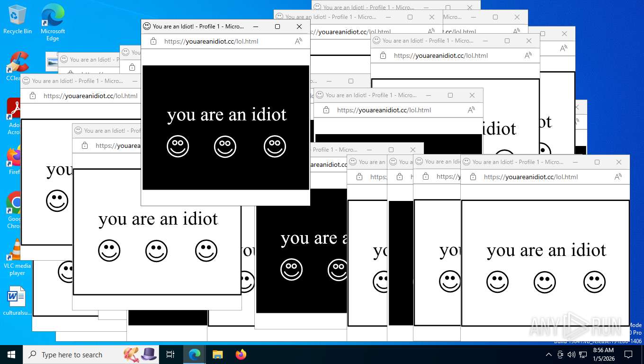Click smiley favicon in frontmost black-page window title
This screenshot has width=644, height=364.
click(x=147, y=27)
